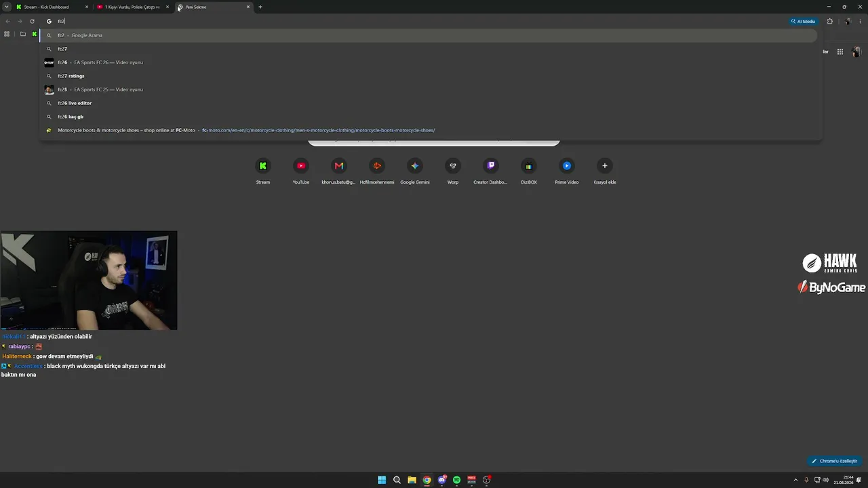Open the Creator Dashboard Twitch shortcut
This screenshot has width=868, height=488.
pyautogui.click(x=491, y=171)
